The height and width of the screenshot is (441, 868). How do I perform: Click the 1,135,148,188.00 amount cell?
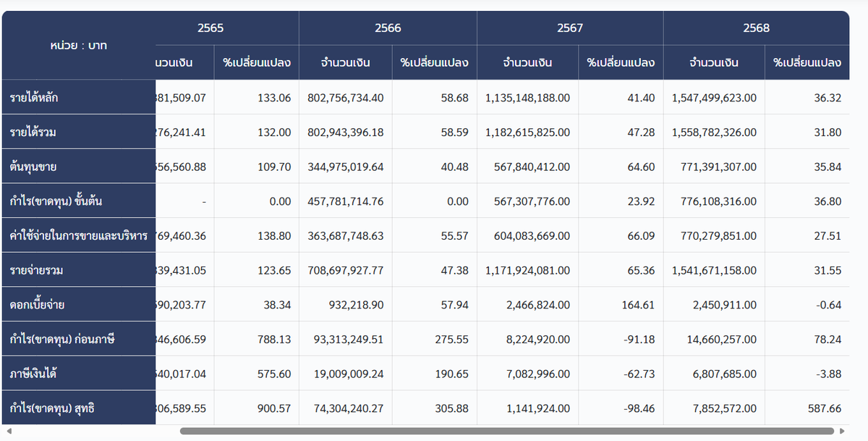pyautogui.click(x=528, y=97)
